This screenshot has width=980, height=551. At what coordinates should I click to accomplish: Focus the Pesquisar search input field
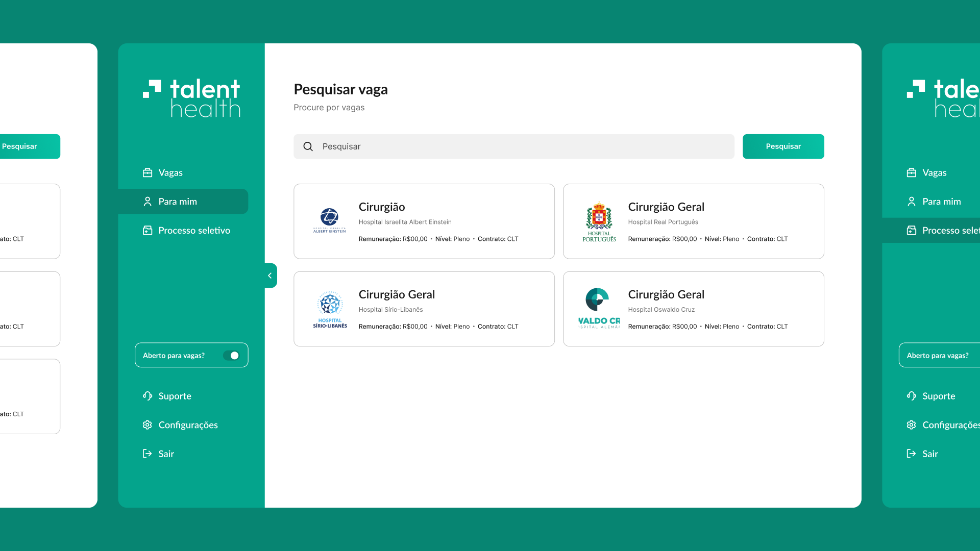514,146
